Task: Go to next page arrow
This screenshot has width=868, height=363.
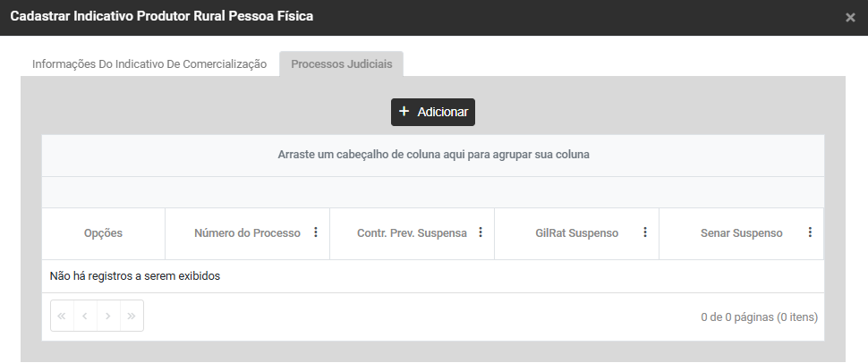Action: pyautogui.click(x=108, y=317)
